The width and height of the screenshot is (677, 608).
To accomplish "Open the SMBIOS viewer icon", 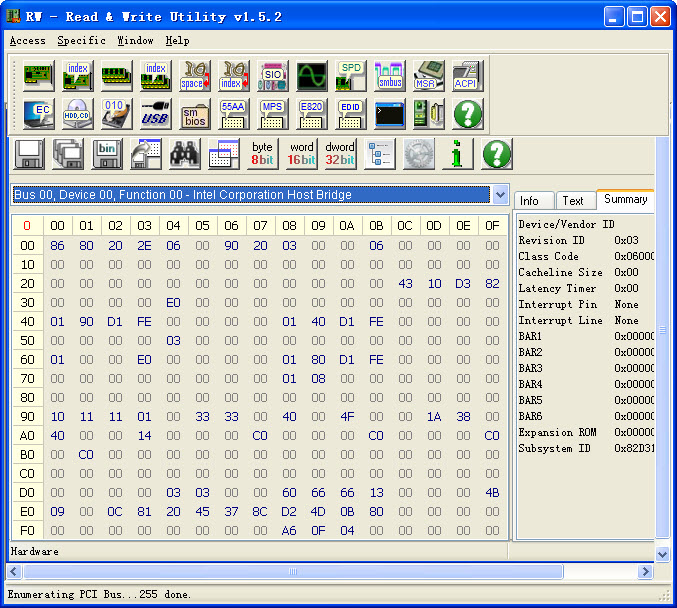I will pos(194,114).
